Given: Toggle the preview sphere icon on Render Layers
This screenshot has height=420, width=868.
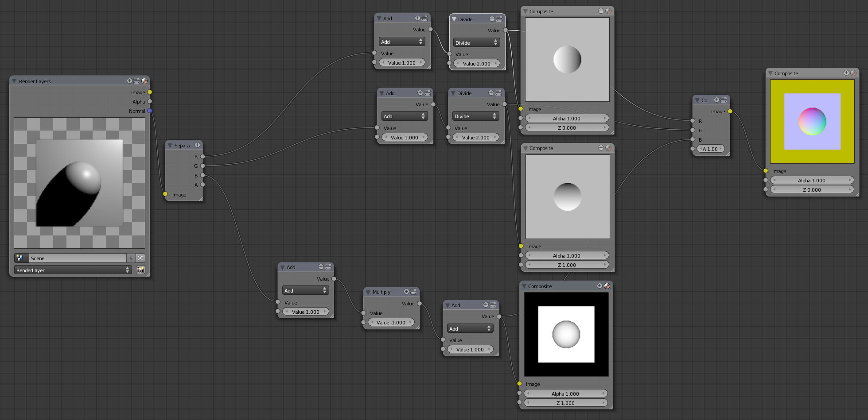Looking at the screenshot, I should click(x=144, y=81).
